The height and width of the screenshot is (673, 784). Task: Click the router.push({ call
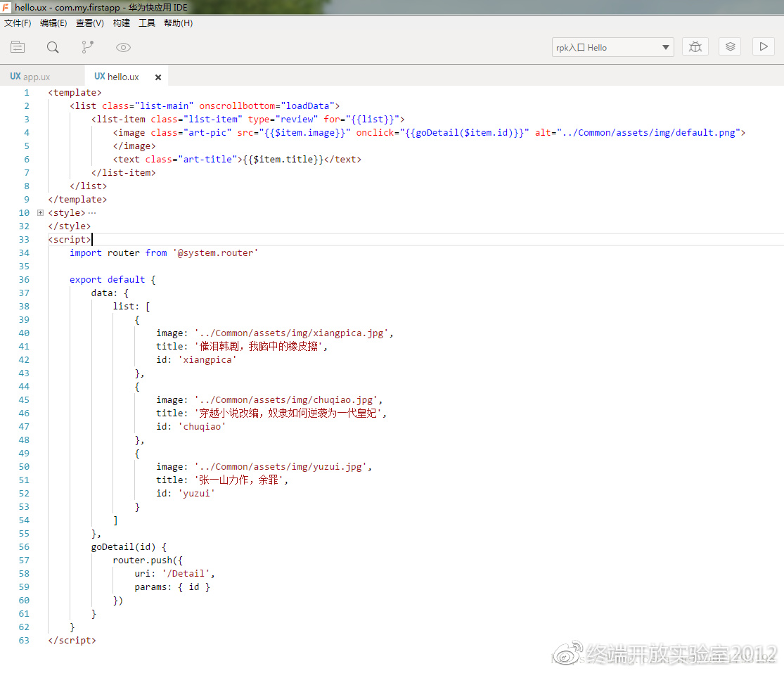[x=148, y=560]
